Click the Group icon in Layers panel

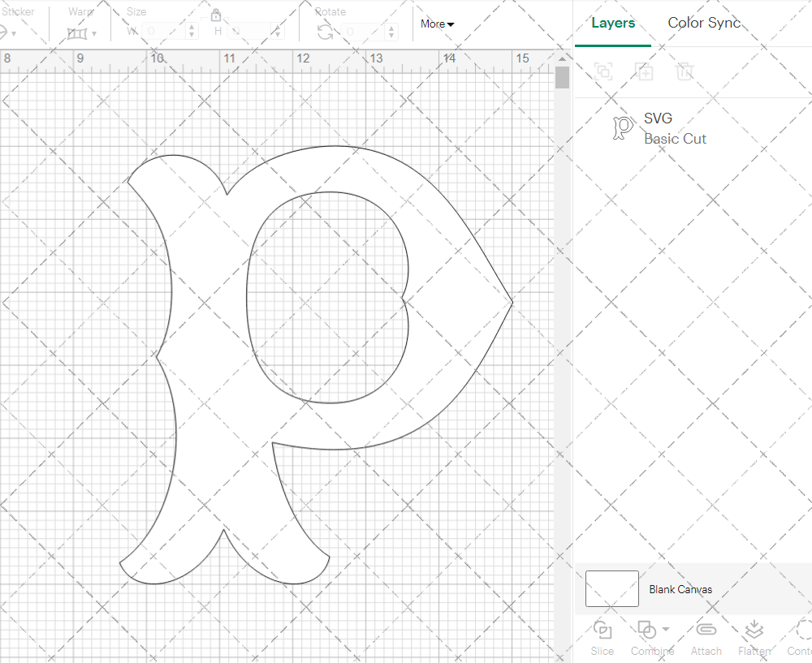coord(603,71)
